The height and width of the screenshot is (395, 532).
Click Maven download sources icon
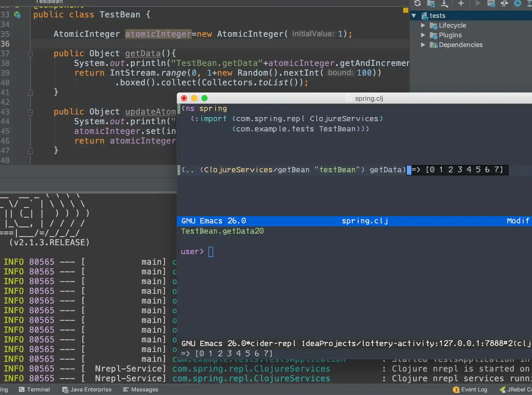pyautogui.click(x=445, y=3)
